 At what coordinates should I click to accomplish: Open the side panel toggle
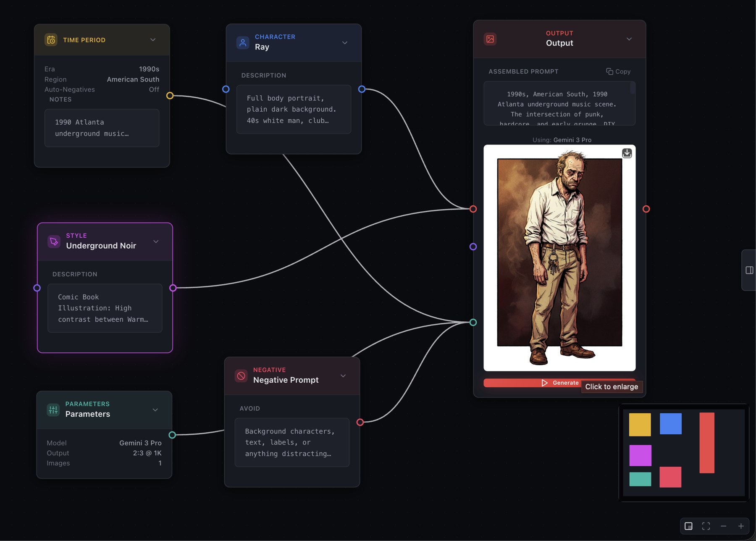point(749,270)
